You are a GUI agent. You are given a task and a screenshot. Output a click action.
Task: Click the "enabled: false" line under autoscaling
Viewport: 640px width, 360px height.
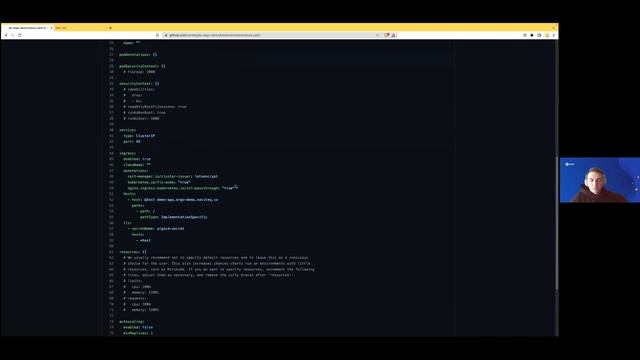pyautogui.click(x=138, y=327)
